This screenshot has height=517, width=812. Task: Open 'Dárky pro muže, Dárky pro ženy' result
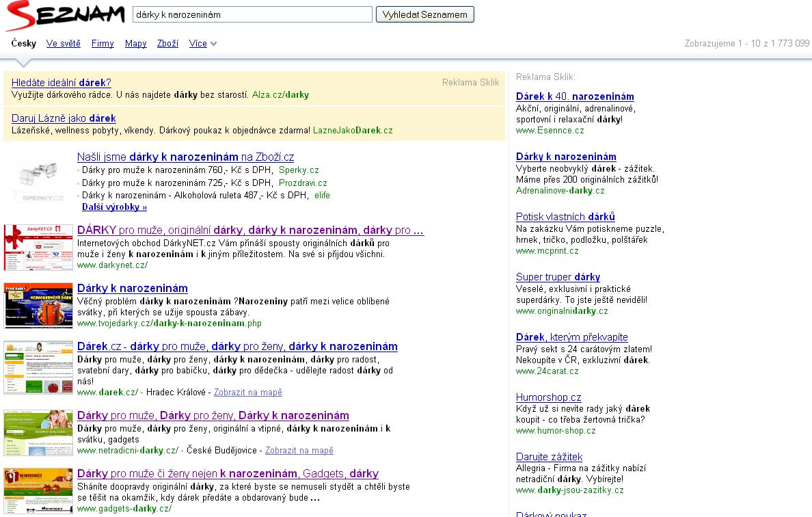(213, 416)
